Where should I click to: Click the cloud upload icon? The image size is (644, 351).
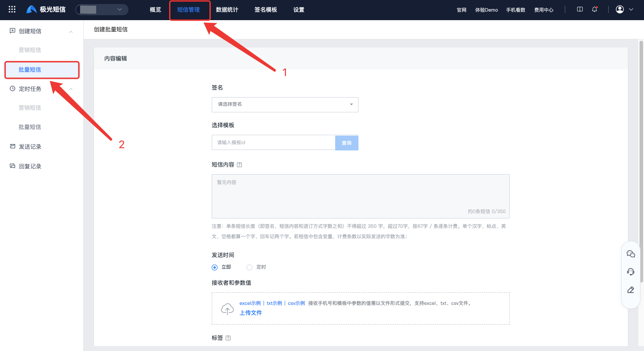pyautogui.click(x=227, y=309)
